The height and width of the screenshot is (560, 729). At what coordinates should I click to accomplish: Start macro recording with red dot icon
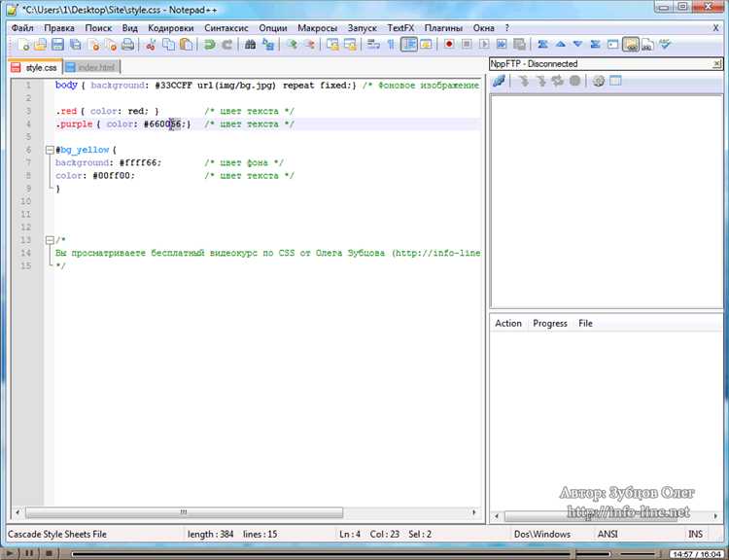[x=449, y=45]
